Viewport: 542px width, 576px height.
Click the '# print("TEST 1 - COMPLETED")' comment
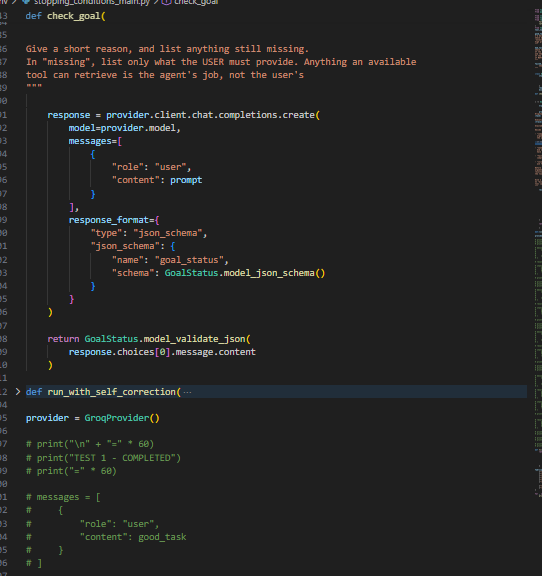coord(103,458)
